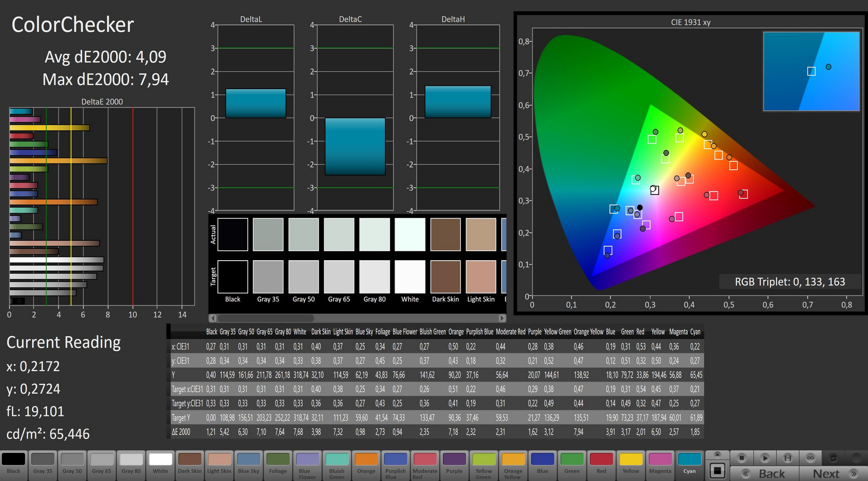Viewport: 868px width, 481px height.
Task: Click the 'cd/m²: 65,446' current reading
Action: 48,434
